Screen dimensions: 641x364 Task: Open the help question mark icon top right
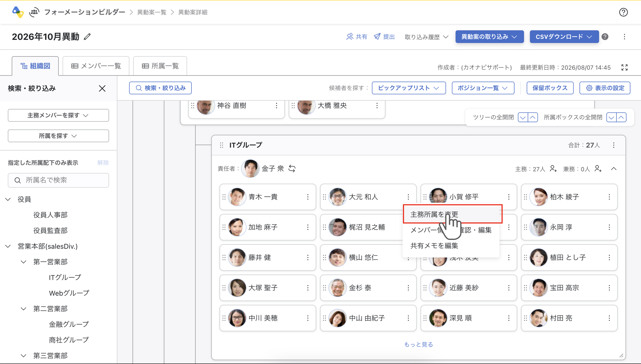623,12
